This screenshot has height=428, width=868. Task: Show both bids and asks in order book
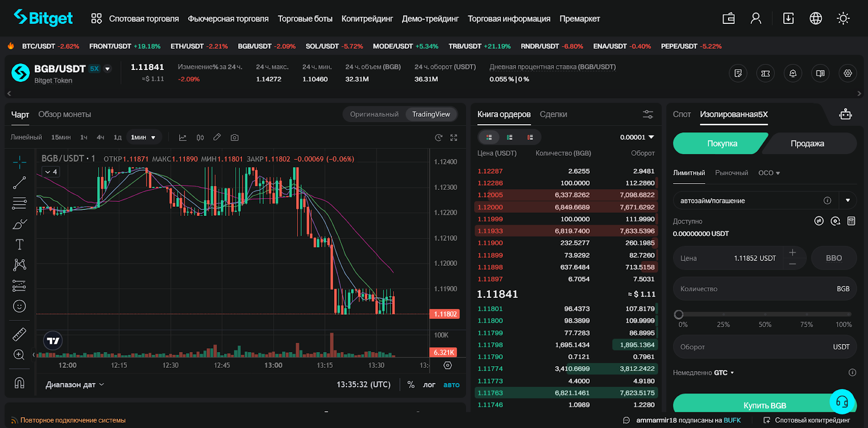489,137
